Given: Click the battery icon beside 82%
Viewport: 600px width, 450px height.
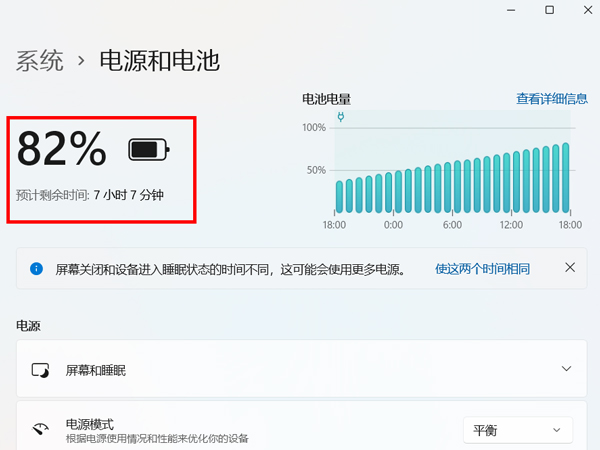Looking at the screenshot, I should pyautogui.click(x=149, y=150).
